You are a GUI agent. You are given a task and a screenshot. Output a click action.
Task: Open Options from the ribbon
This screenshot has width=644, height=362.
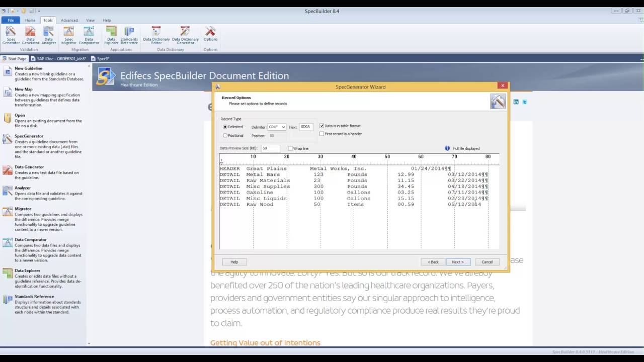click(x=210, y=34)
